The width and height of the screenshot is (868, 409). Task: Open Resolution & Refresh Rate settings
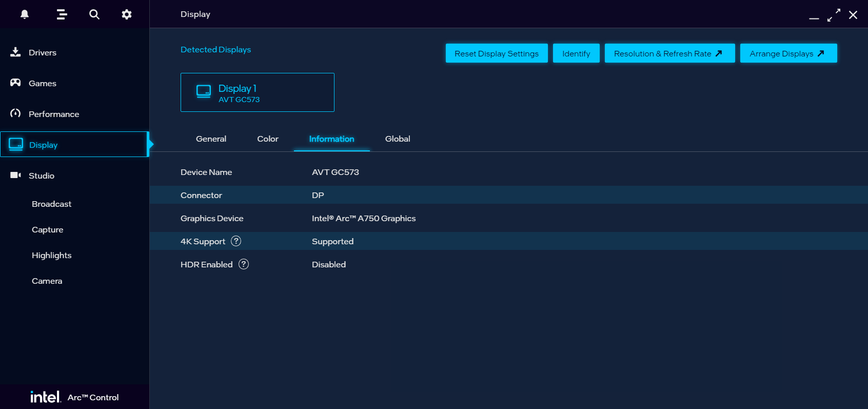[x=669, y=53]
